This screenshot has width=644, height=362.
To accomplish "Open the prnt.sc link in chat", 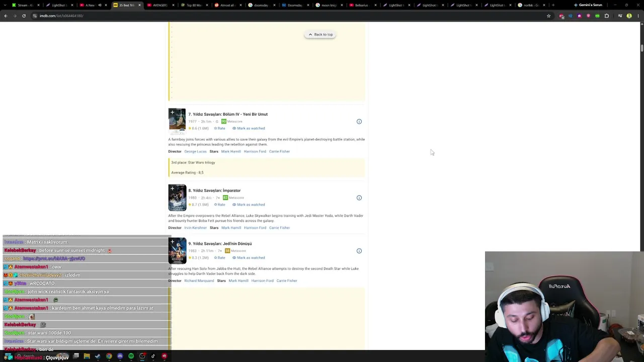I will click(54, 258).
